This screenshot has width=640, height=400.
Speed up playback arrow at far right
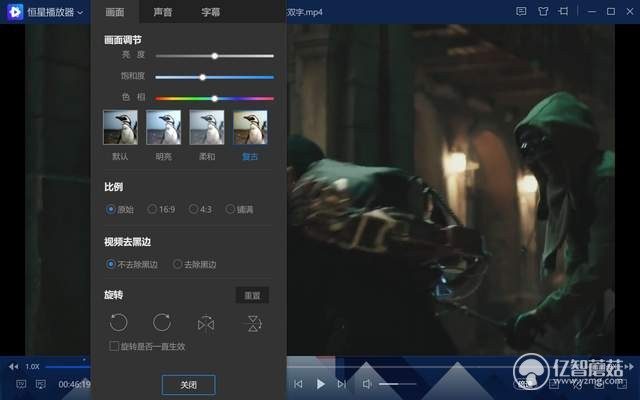point(630,367)
